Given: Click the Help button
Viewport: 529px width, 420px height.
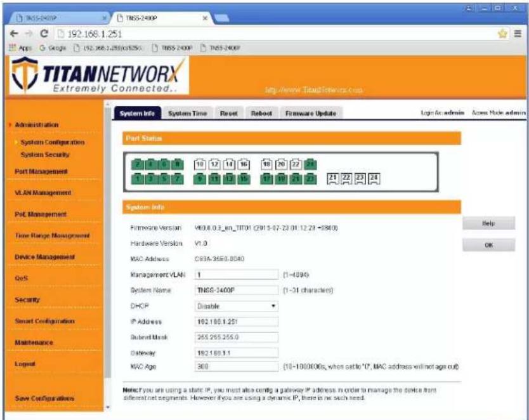Looking at the screenshot, I should 488,223.
